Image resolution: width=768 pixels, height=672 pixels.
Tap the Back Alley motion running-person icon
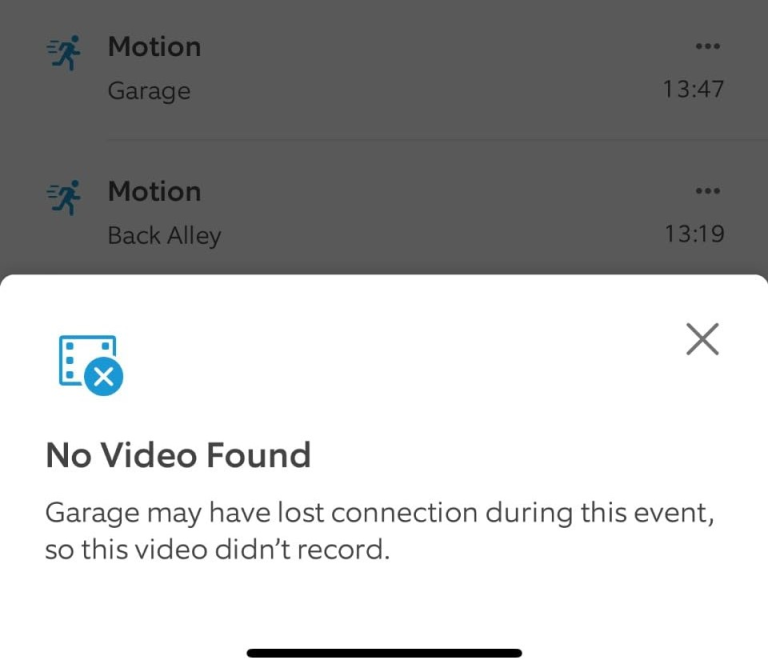(65, 197)
